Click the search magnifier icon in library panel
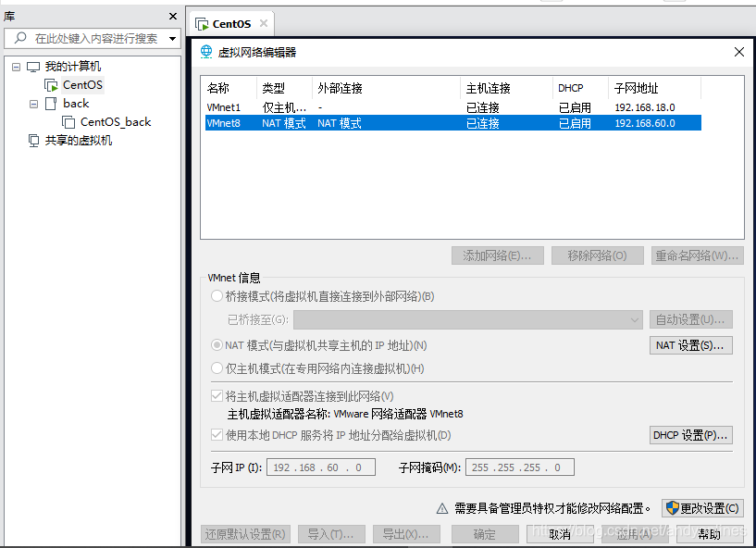 tap(20, 38)
